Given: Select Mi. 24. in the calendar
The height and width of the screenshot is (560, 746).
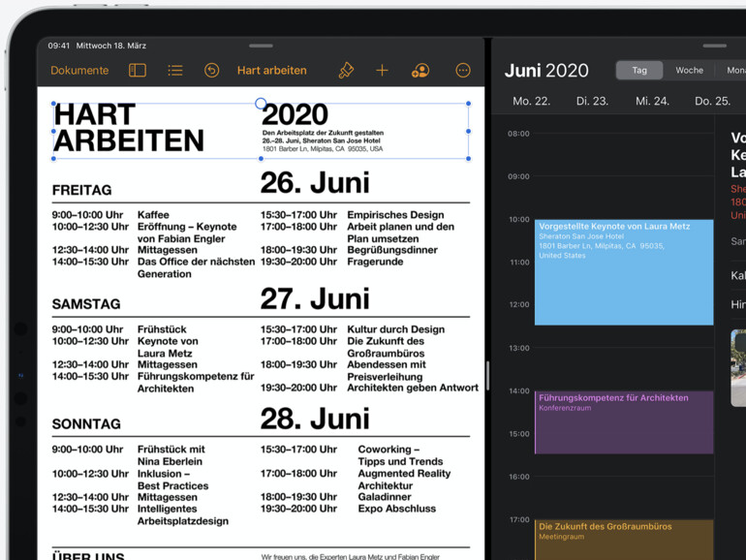Looking at the screenshot, I should tap(652, 101).
